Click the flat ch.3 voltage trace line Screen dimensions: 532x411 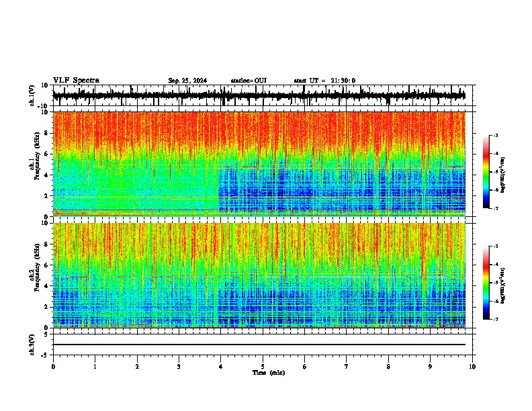pos(259,345)
